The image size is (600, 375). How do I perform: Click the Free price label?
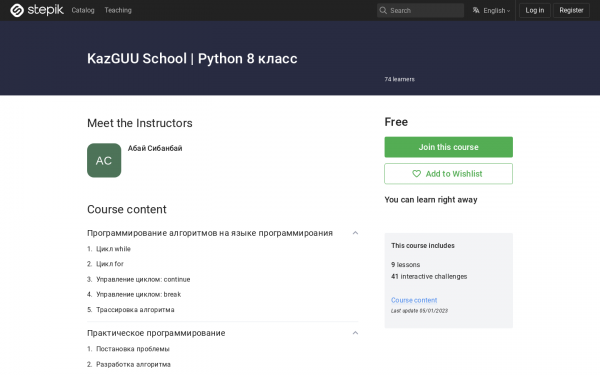396,122
